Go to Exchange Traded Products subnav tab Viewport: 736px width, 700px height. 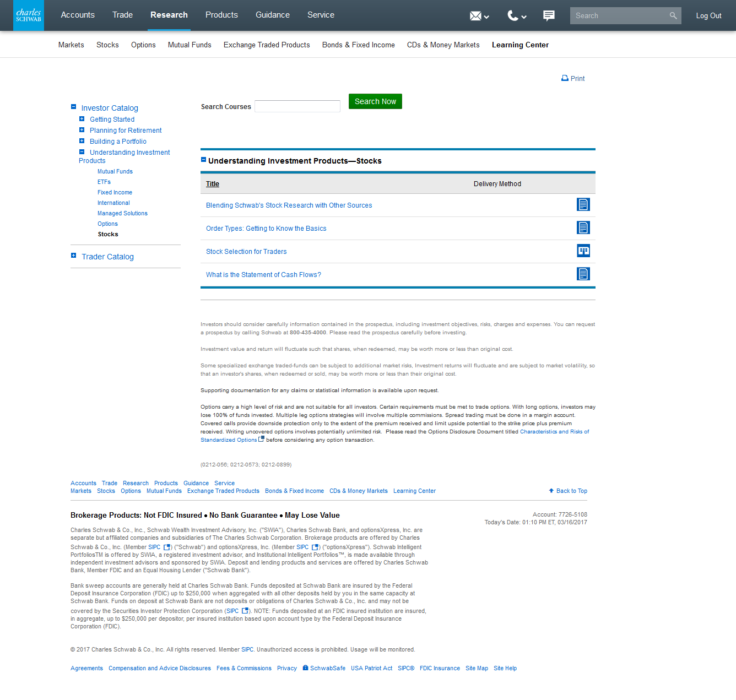tap(267, 45)
